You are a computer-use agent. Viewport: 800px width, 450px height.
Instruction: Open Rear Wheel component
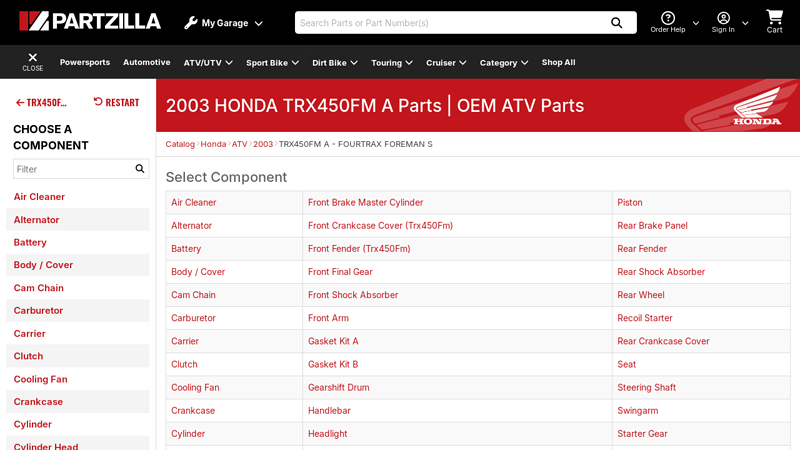pyautogui.click(x=641, y=295)
